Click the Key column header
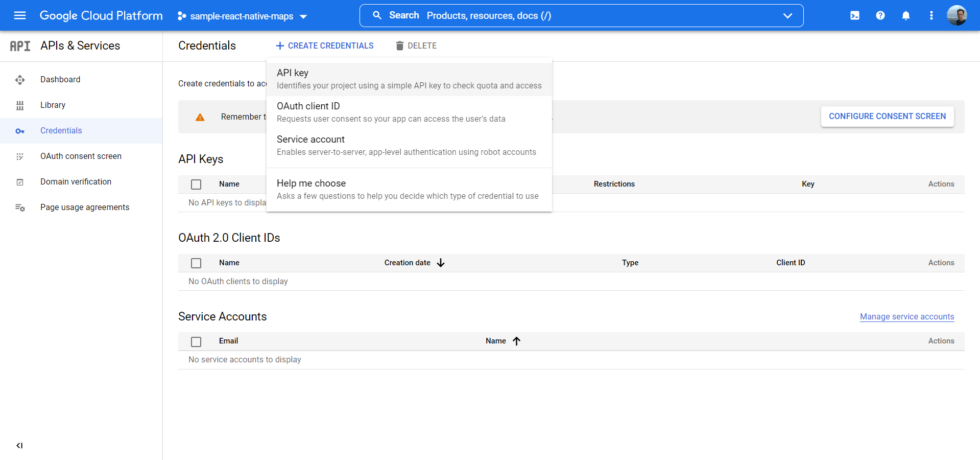This screenshot has width=980, height=460. pyautogui.click(x=808, y=185)
